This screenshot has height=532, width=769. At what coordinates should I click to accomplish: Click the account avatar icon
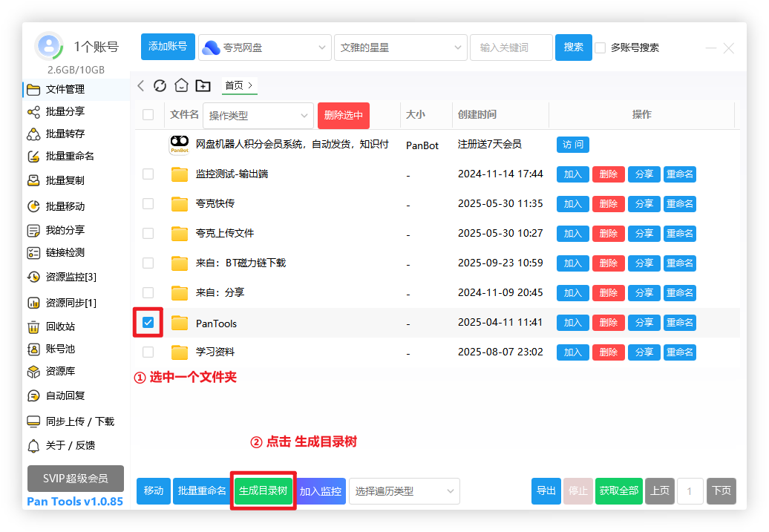click(x=49, y=47)
